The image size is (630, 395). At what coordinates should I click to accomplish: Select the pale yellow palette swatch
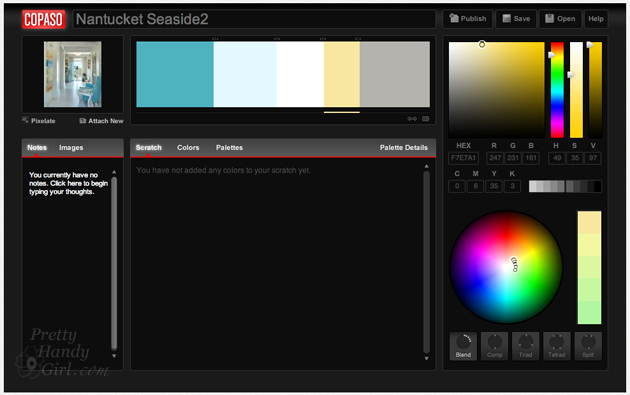coord(342,74)
